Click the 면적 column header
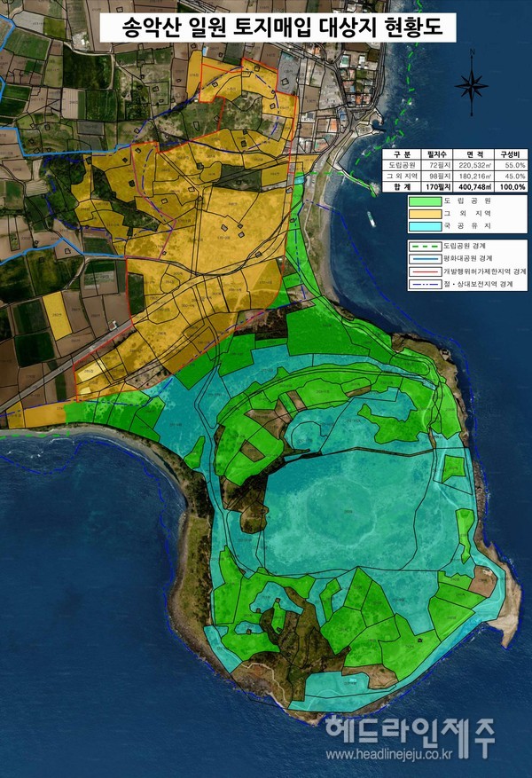 coord(473,153)
